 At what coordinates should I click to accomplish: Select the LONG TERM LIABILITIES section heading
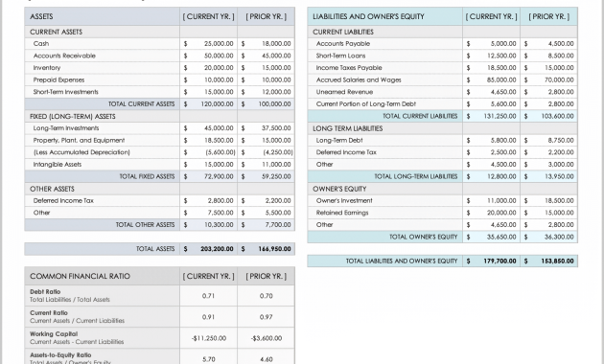(x=347, y=128)
